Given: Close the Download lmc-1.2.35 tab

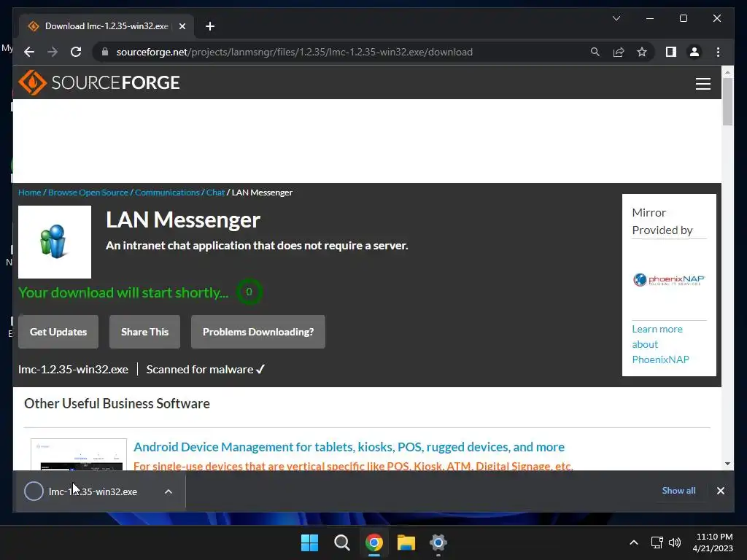Looking at the screenshot, I should [182, 26].
